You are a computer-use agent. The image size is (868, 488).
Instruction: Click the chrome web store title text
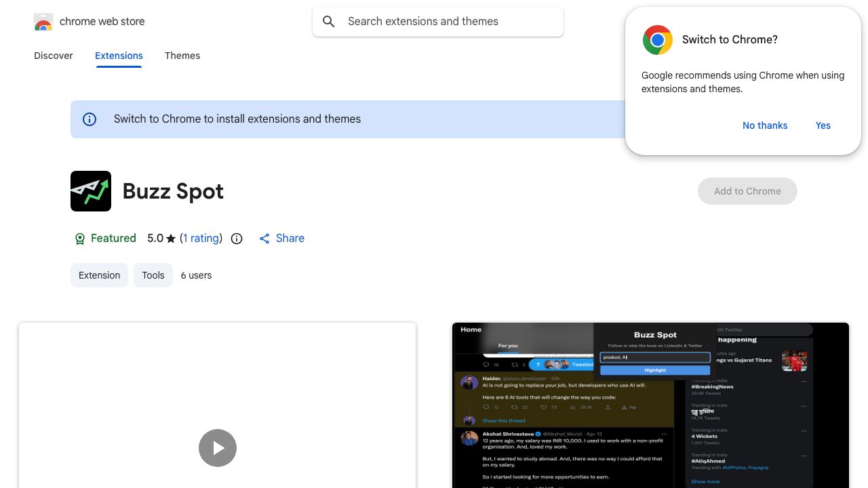tap(102, 22)
